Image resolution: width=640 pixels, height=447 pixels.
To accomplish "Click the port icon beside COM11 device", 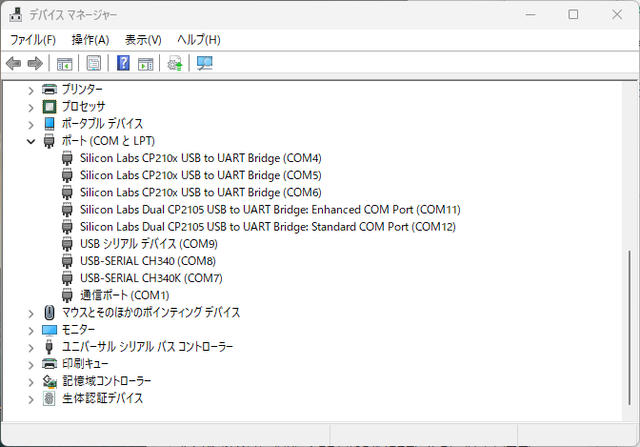I will (67, 209).
